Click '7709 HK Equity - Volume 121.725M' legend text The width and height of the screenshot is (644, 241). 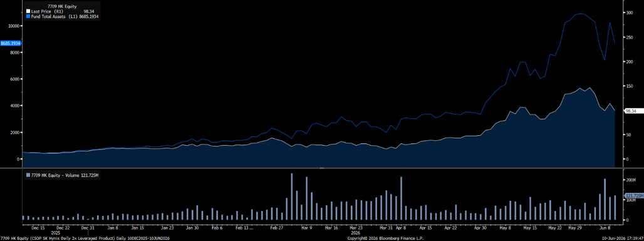(x=65, y=175)
